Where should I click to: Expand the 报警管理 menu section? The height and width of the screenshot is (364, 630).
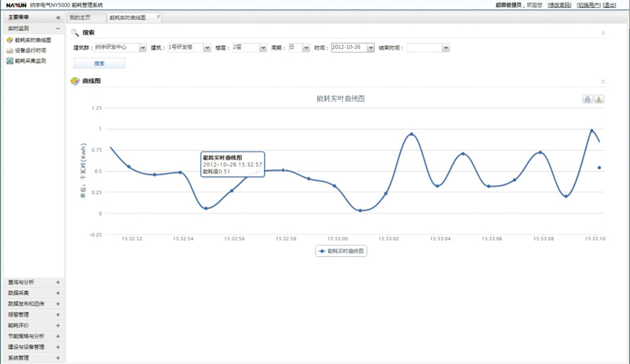click(58, 315)
